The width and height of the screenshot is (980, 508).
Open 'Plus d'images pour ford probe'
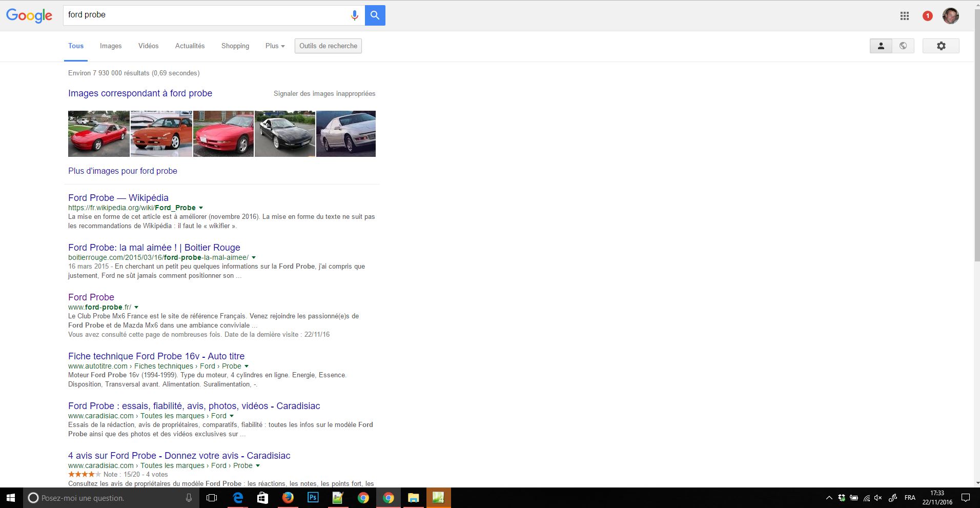pos(122,171)
